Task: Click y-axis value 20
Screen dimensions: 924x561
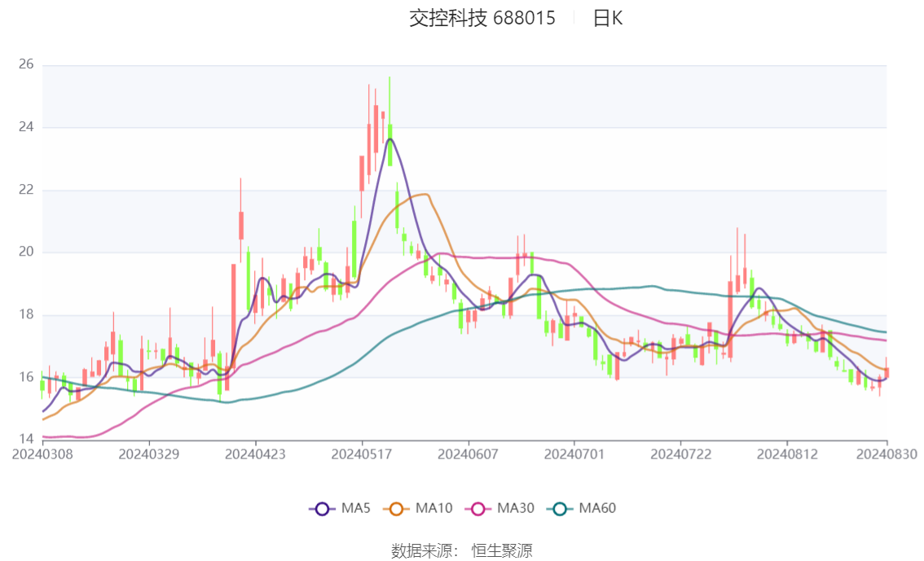Action: [26, 252]
